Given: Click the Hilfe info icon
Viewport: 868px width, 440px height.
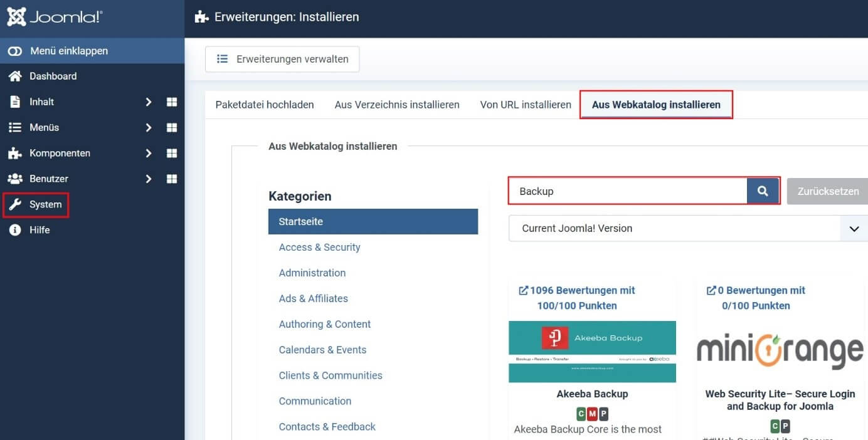Looking at the screenshot, I should [x=15, y=230].
